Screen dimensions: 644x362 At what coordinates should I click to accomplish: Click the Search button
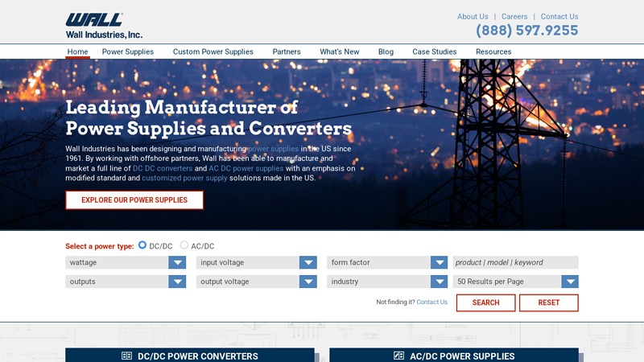(486, 303)
